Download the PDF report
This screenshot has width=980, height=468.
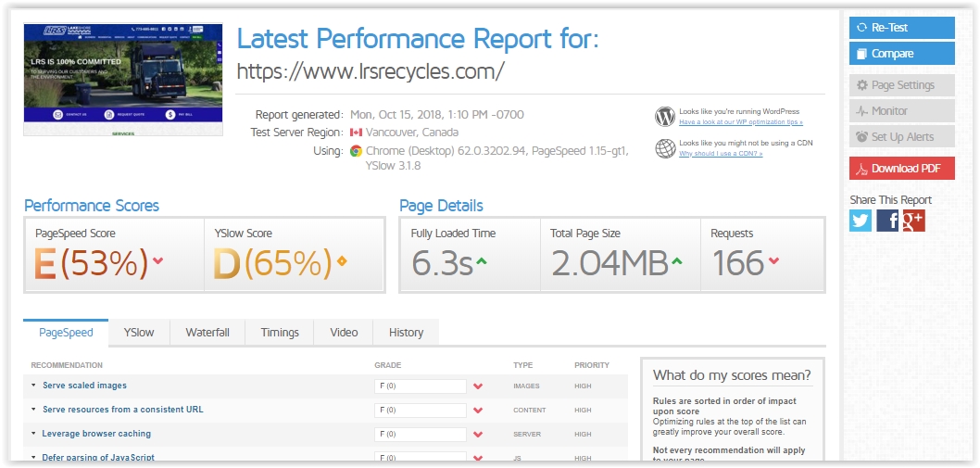[x=901, y=169]
